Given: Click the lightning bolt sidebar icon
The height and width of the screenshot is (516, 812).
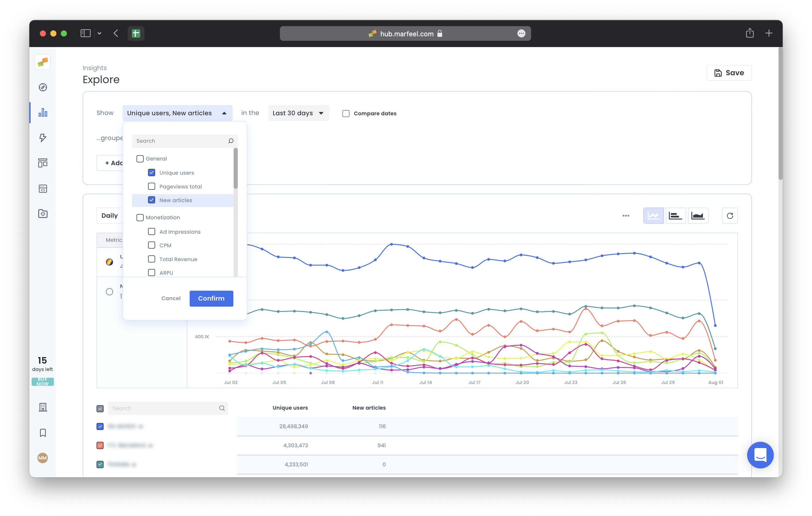Looking at the screenshot, I should 43,137.
